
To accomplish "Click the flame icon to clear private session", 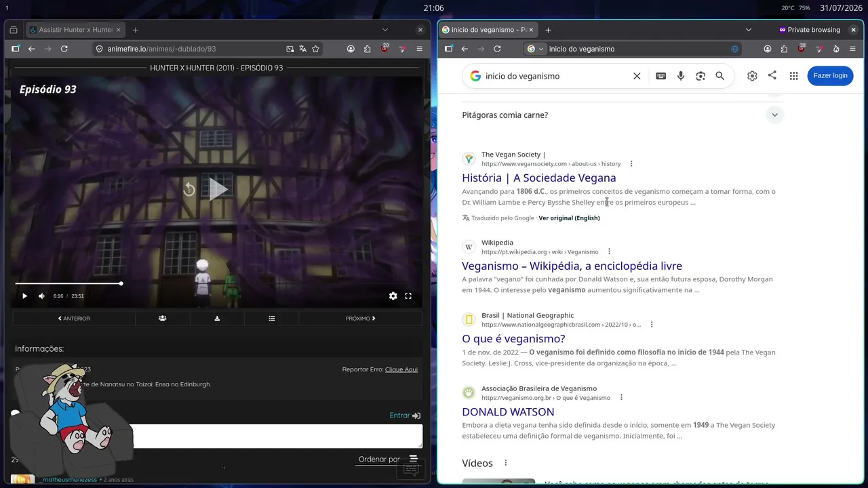I will (x=835, y=49).
